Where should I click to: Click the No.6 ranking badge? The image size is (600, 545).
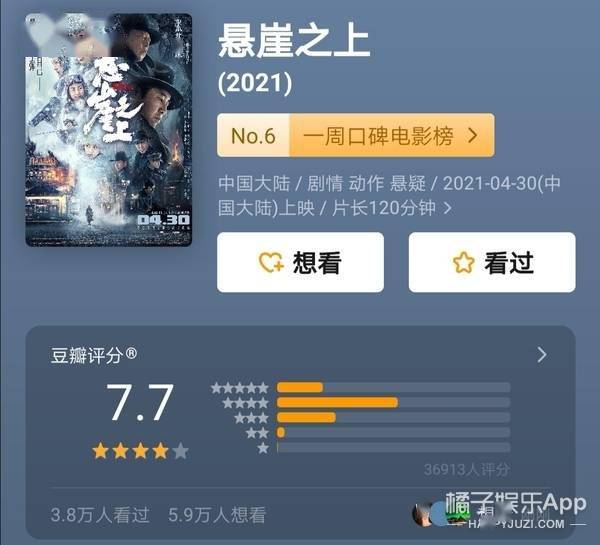point(253,135)
